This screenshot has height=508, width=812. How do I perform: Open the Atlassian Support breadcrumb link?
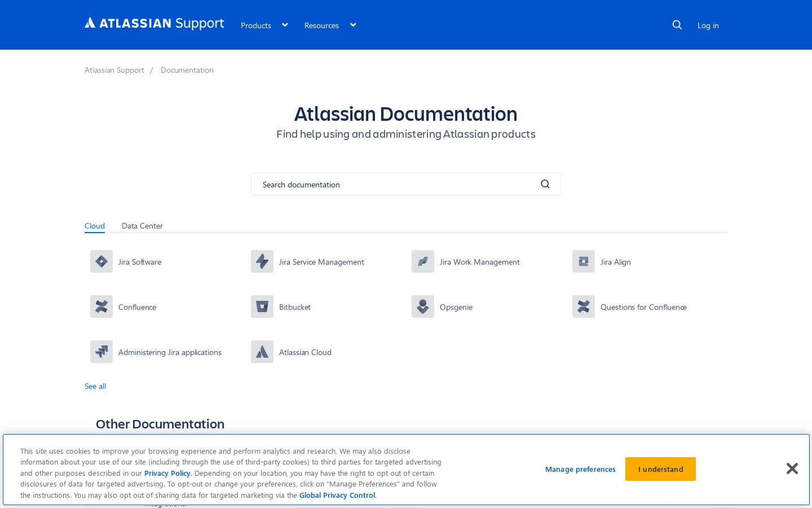point(114,70)
